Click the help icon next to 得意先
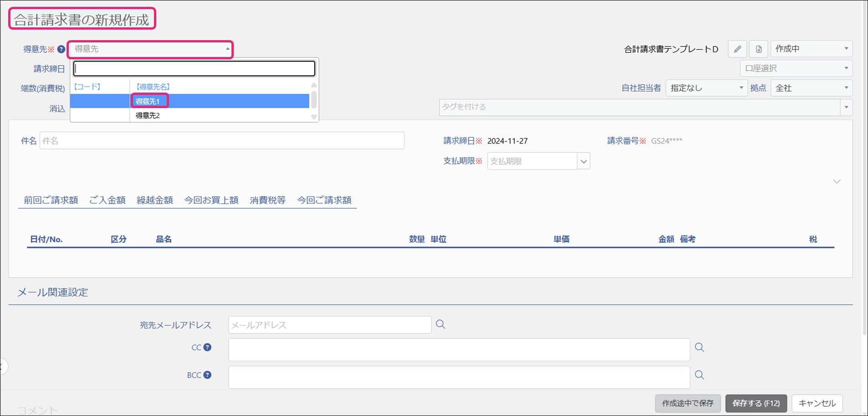This screenshot has height=416, width=868. click(x=61, y=49)
